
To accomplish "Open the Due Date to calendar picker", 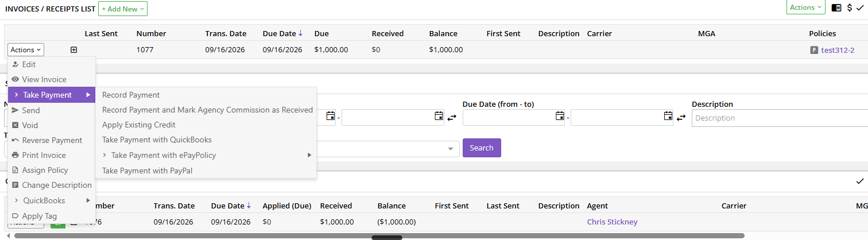I will [668, 116].
